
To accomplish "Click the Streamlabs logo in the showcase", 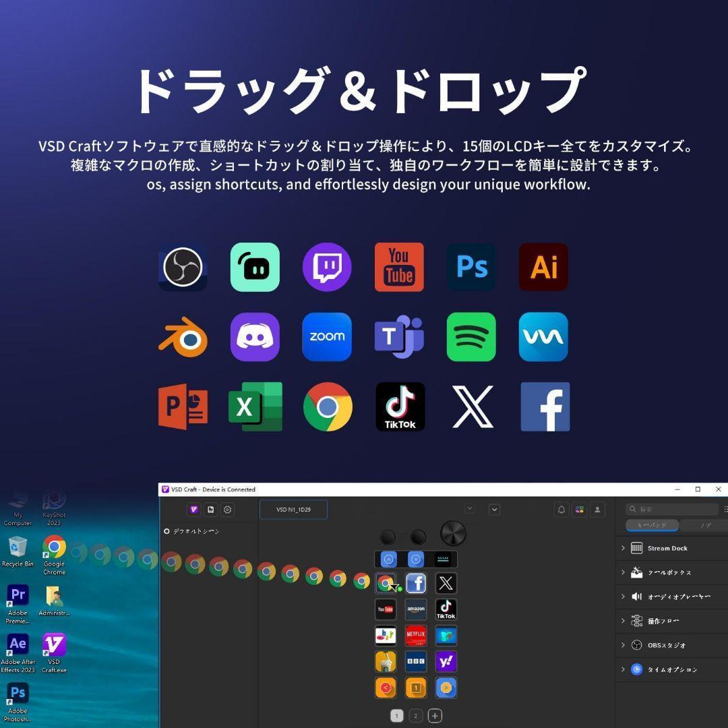I will [255, 267].
